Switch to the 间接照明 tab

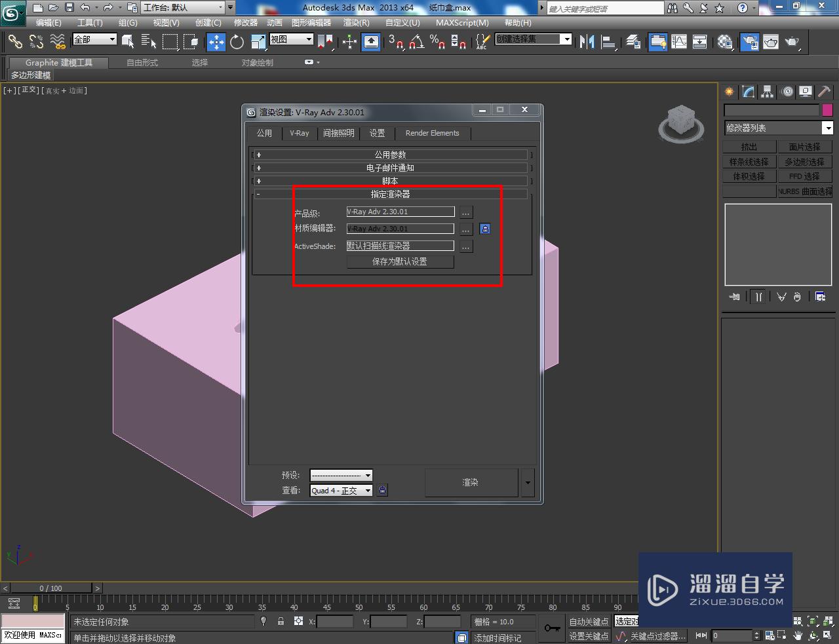tap(339, 133)
